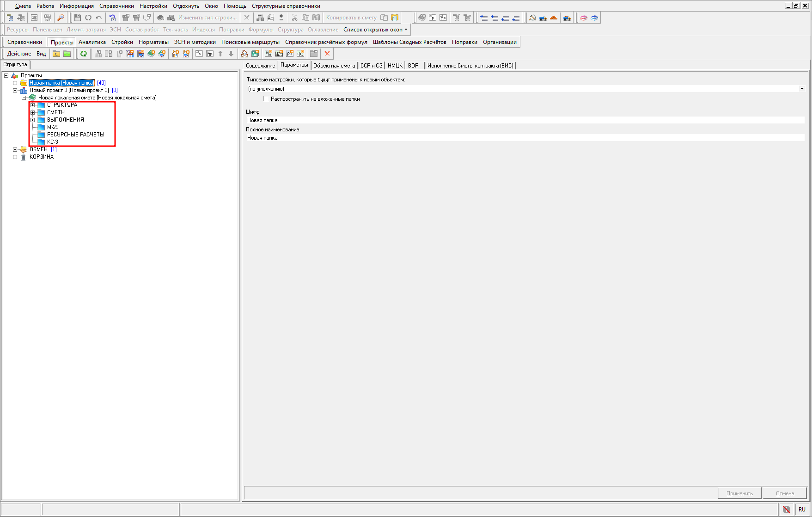Viewport: 812px width, 517px height.
Task: Click the blue truck machinery icon
Action: point(543,18)
